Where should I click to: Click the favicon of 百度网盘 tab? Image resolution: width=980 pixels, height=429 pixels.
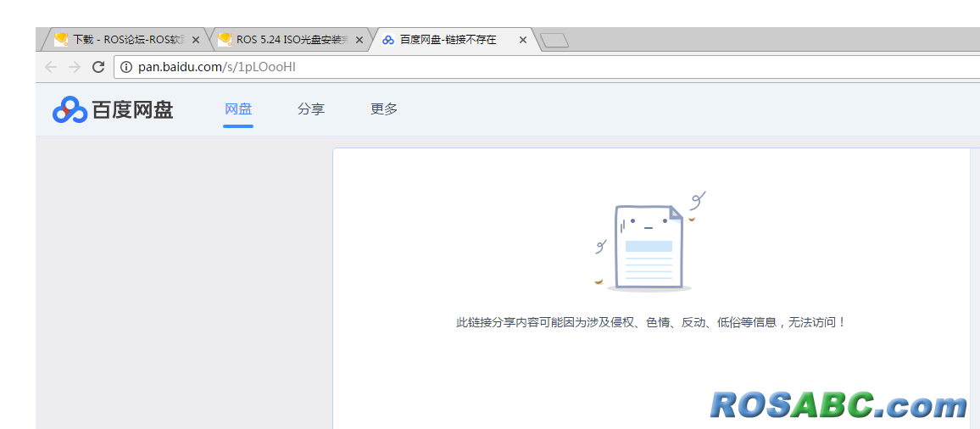[388, 40]
